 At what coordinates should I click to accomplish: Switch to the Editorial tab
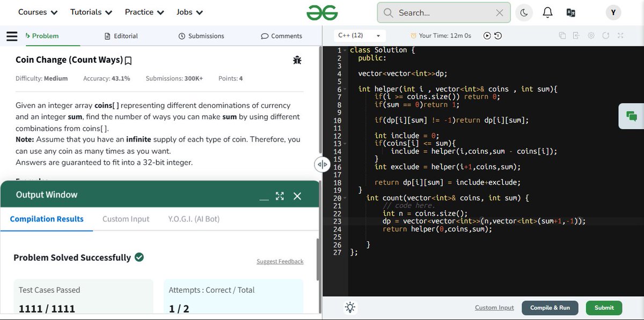121,36
